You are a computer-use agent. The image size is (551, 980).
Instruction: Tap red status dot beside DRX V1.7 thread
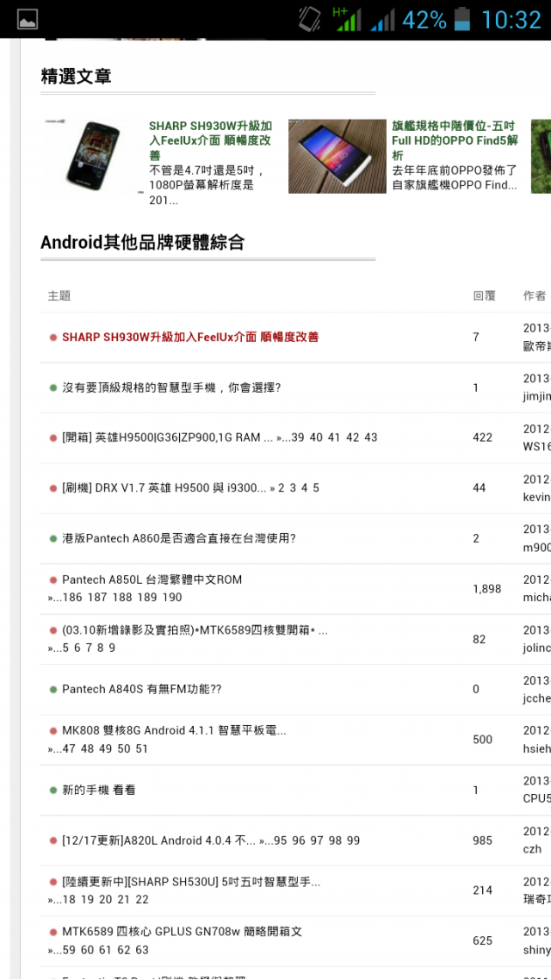pos(53,487)
